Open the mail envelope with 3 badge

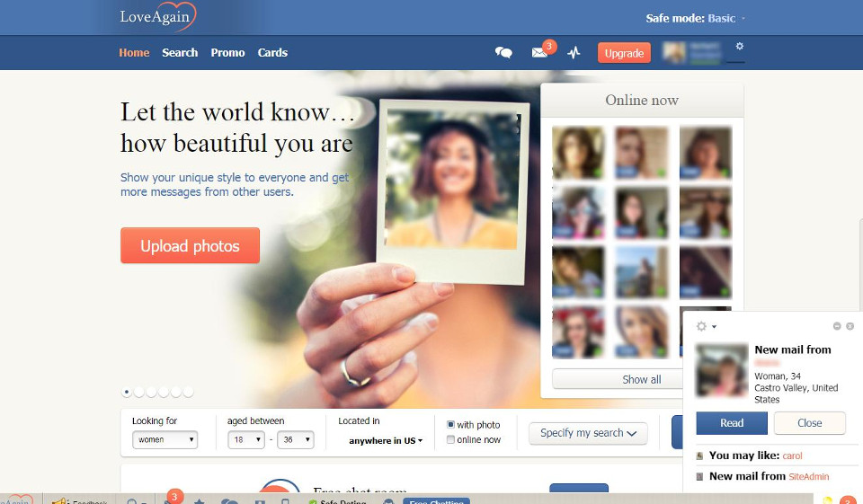tap(539, 53)
